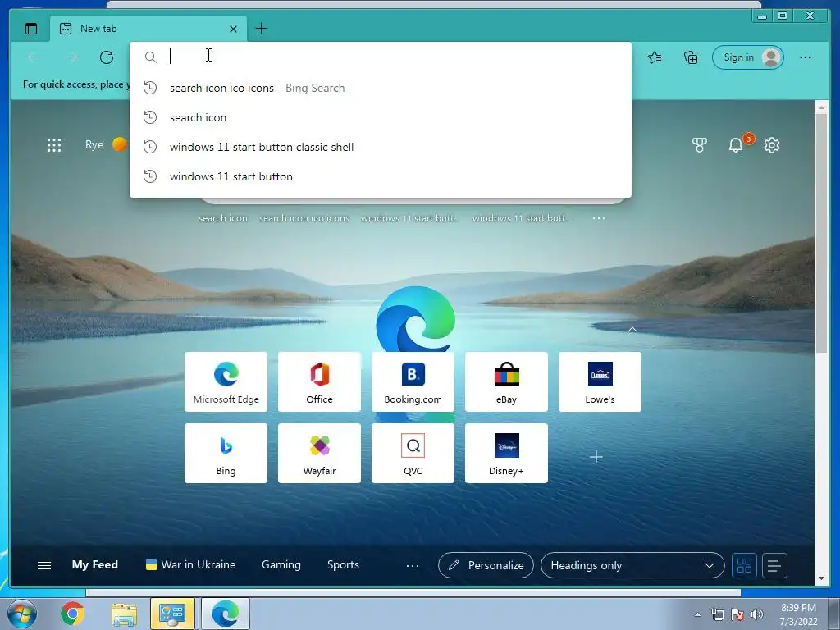Open the Disney+ quick link tile
840x630 pixels.
506,453
